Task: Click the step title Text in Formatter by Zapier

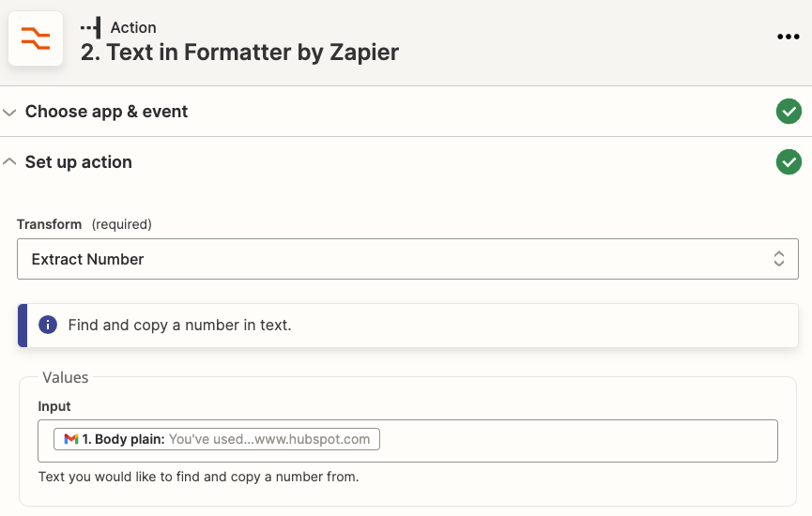Action: tap(239, 53)
